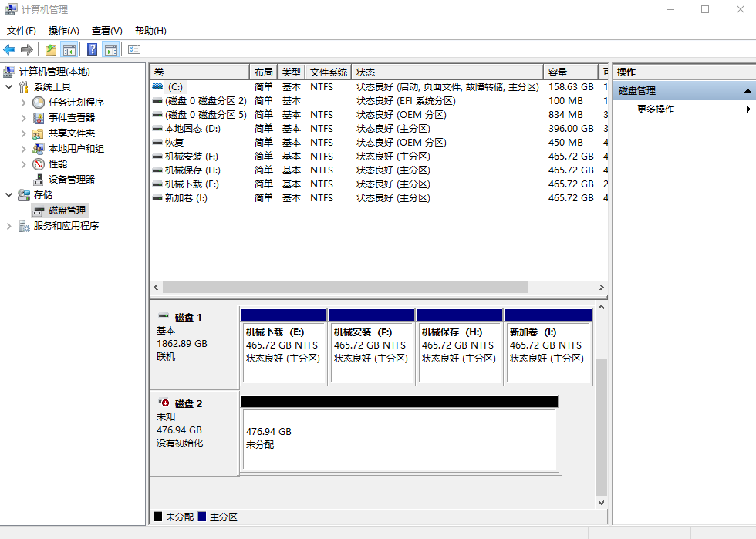Open the 查看(V) menu
756x539 pixels.
106,31
